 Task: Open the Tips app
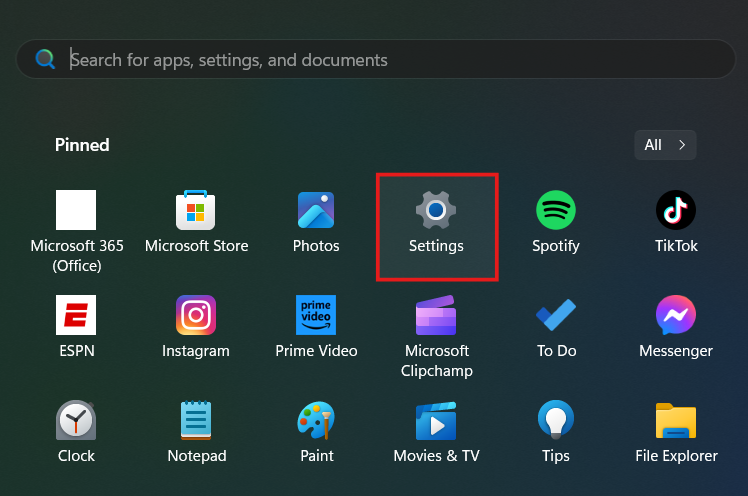click(x=556, y=421)
